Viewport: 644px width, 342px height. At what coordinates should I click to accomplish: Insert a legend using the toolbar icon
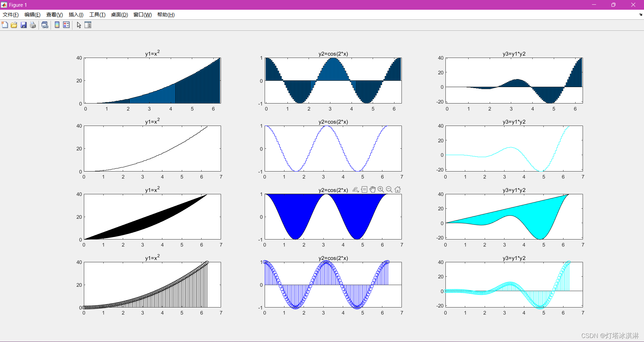tap(66, 25)
